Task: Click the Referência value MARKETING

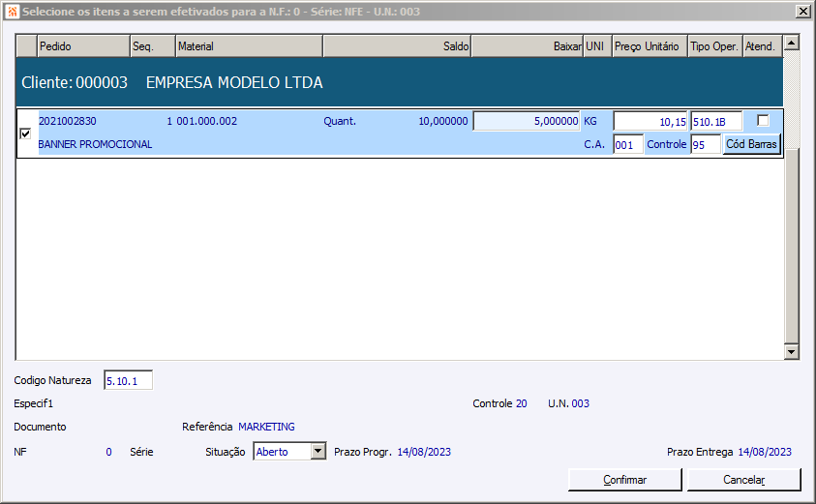Action: click(266, 427)
